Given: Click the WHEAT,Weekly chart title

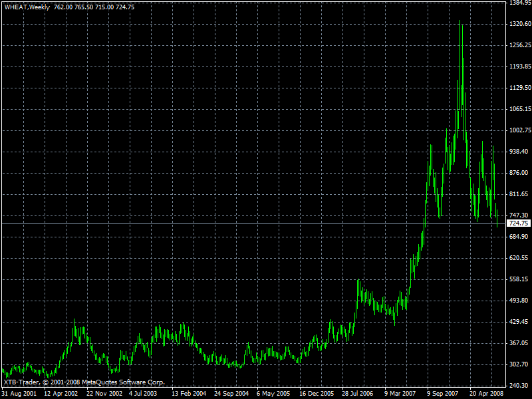Looking at the screenshot, I should click(x=27, y=7).
